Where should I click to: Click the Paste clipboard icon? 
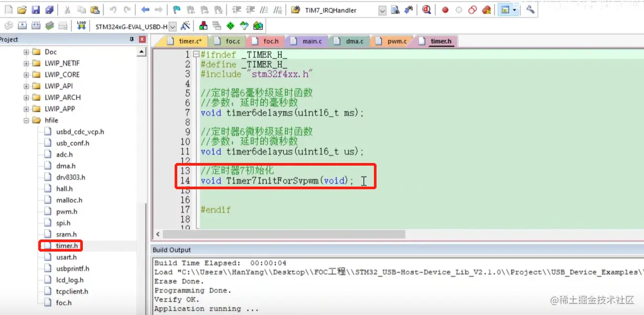pyautogui.click(x=95, y=9)
